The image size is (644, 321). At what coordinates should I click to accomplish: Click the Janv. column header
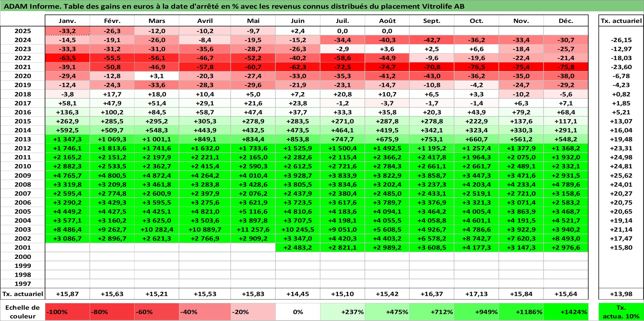coord(67,21)
